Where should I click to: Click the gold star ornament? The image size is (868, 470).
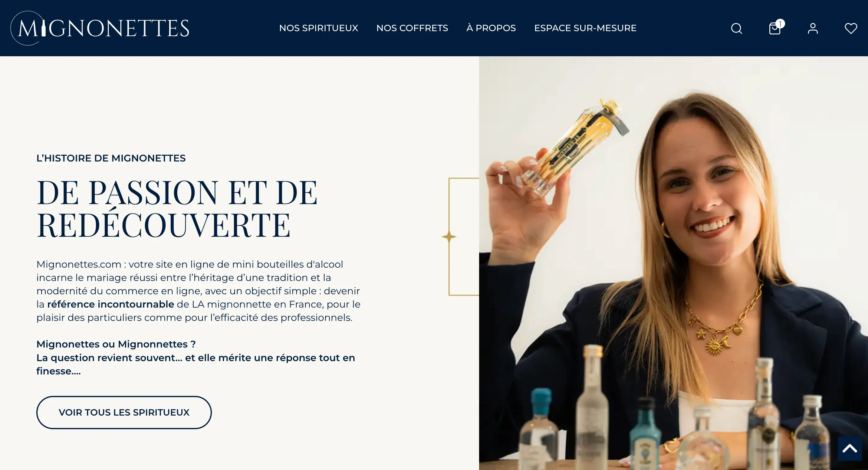[x=449, y=237]
